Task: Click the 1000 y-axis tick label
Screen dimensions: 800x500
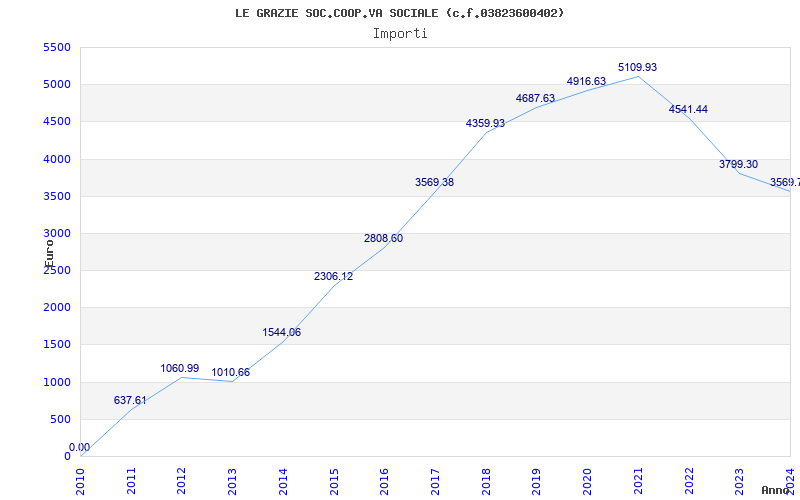Action: pos(57,383)
